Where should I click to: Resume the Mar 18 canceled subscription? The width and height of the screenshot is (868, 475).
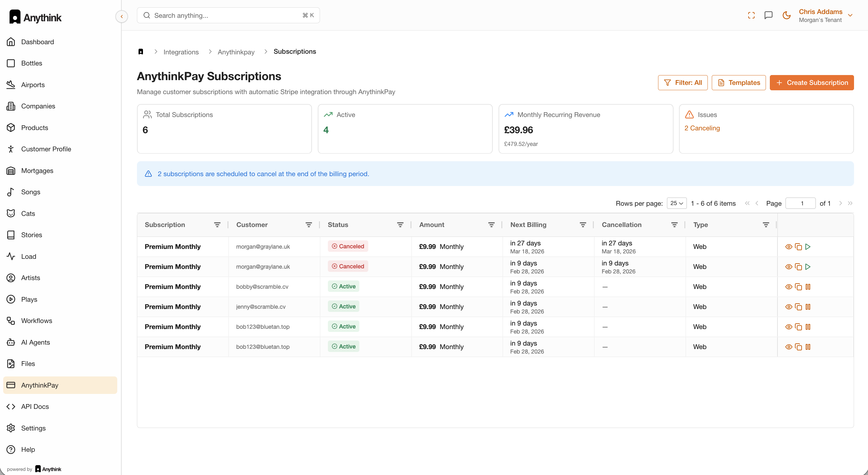pyautogui.click(x=808, y=247)
